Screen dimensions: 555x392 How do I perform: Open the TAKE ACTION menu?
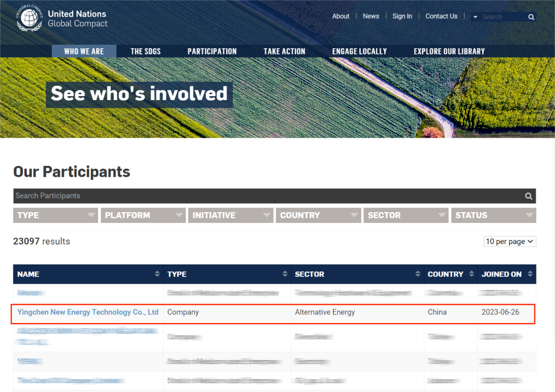coord(284,51)
